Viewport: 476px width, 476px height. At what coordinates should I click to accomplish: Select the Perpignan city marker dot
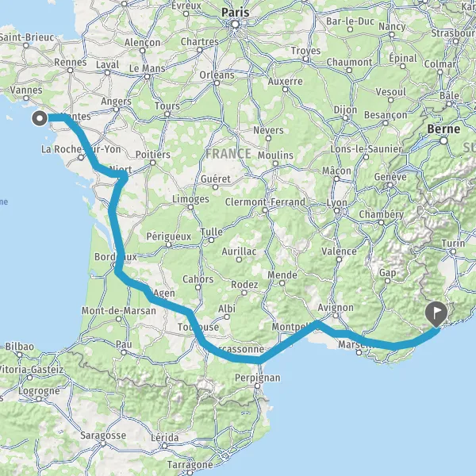point(257,386)
